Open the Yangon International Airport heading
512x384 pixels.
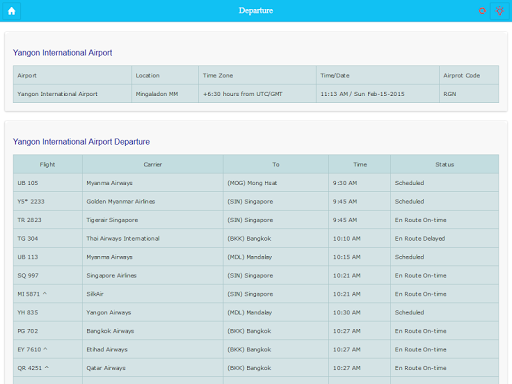(x=62, y=53)
